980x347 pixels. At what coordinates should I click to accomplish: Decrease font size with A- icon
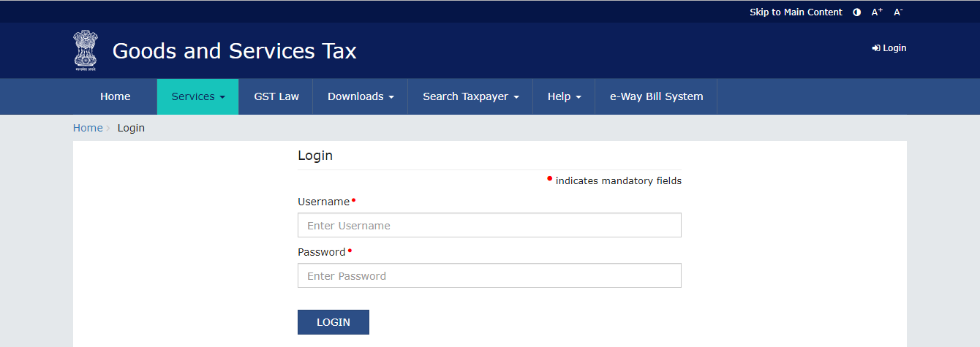pos(898,12)
